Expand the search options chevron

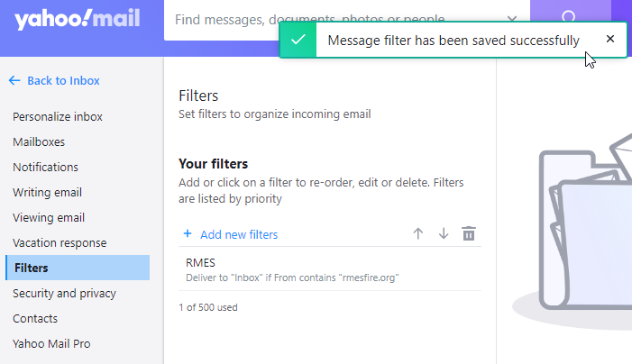point(512,18)
